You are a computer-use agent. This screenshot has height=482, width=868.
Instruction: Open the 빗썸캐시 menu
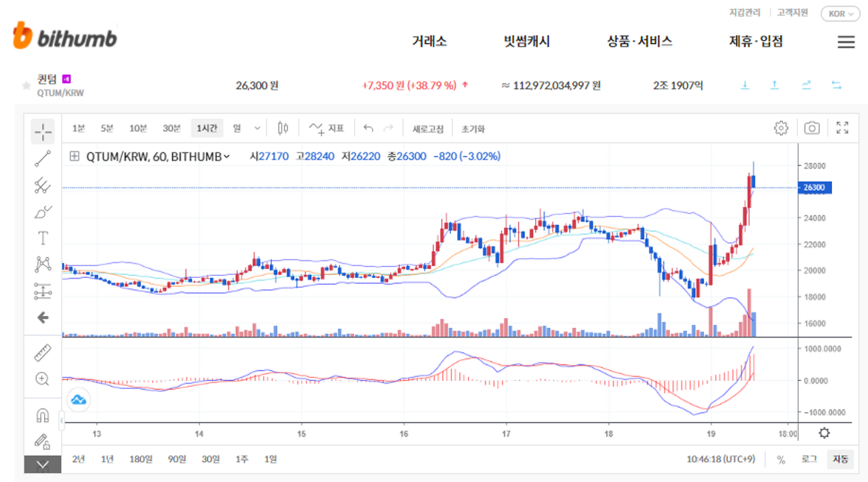pos(527,41)
